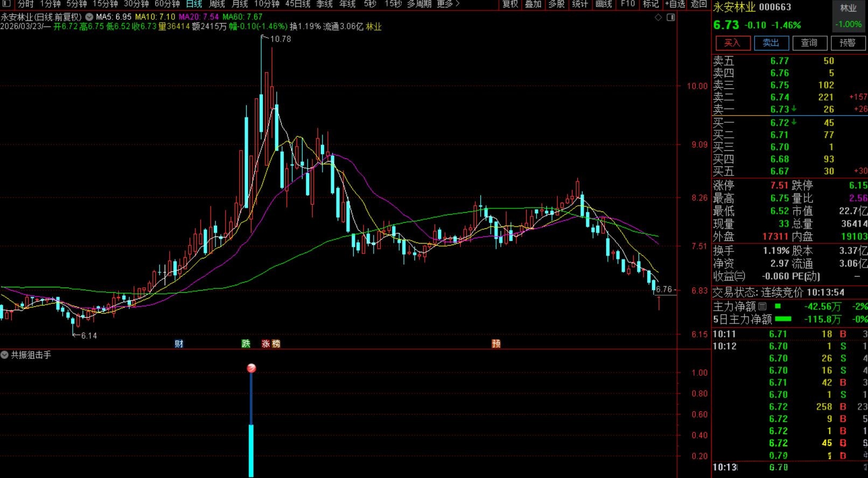Open the 预警 alert button
The width and height of the screenshot is (868, 478).
click(x=848, y=43)
